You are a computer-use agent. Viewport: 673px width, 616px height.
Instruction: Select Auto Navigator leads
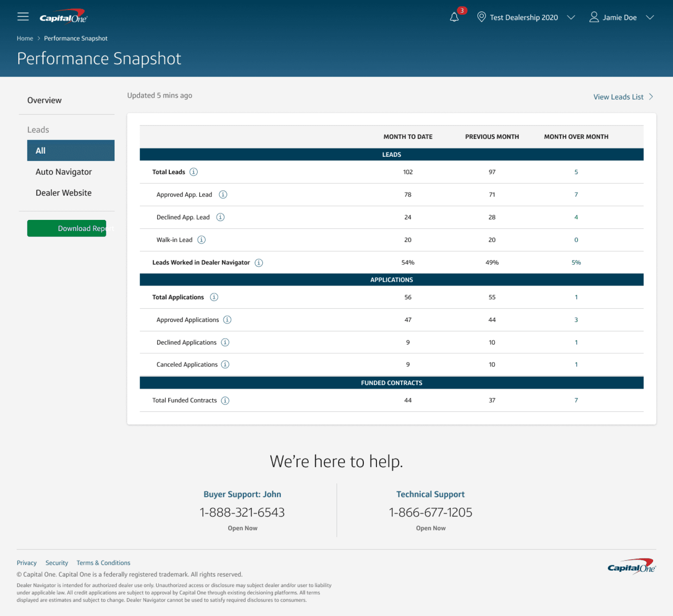click(x=63, y=172)
